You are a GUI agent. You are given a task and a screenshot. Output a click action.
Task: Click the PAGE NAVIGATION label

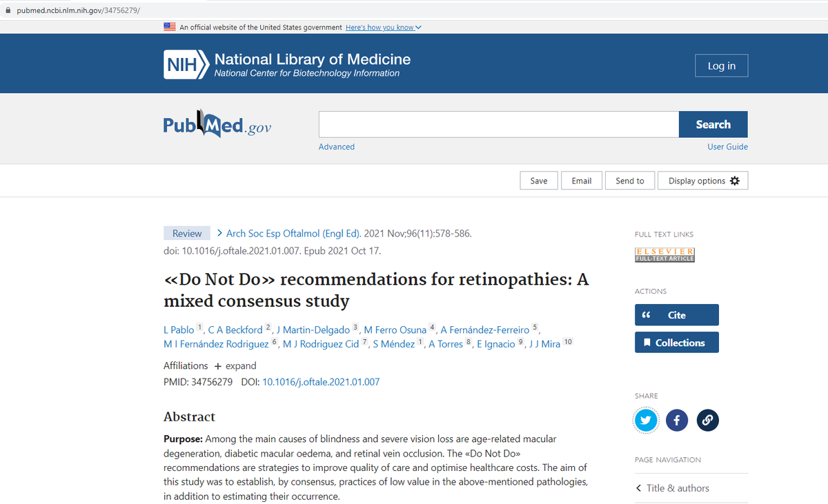tap(668, 460)
